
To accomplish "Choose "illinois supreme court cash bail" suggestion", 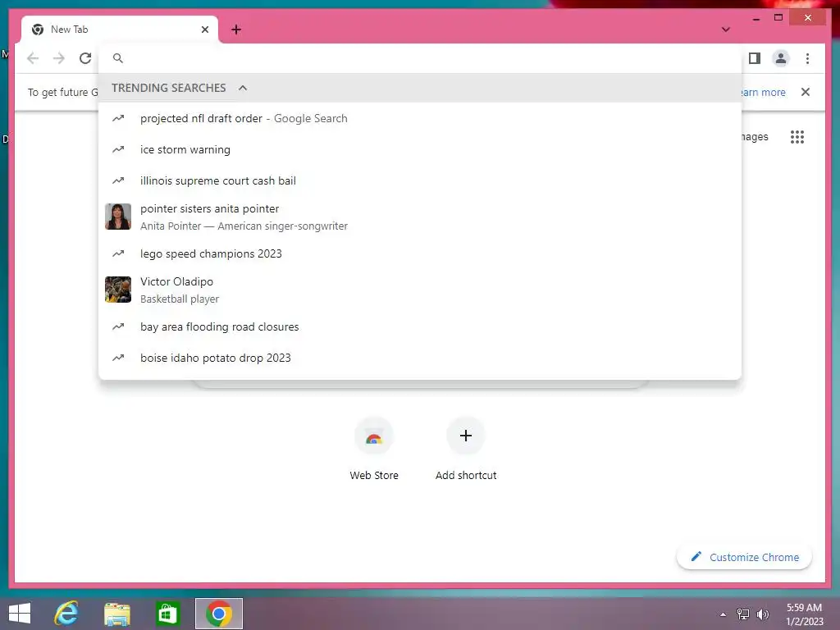I will pyautogui.click(x=420, y=180).
